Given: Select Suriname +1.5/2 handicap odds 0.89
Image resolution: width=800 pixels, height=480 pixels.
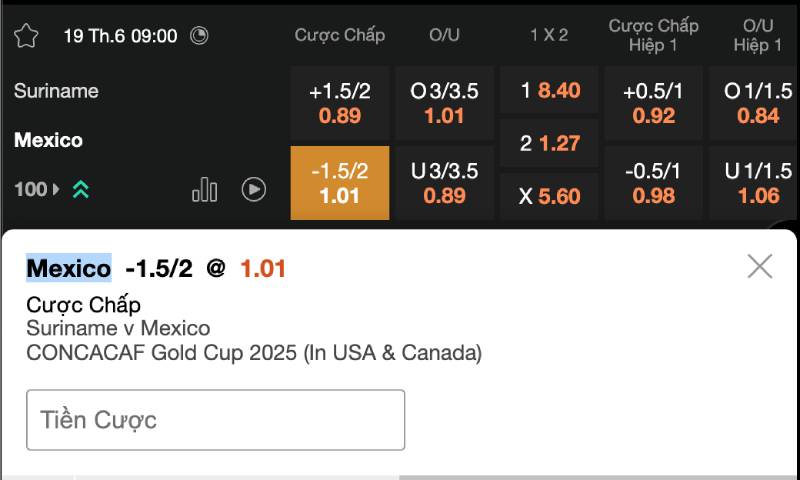Looking at the screenshot, I should [340, 103].
